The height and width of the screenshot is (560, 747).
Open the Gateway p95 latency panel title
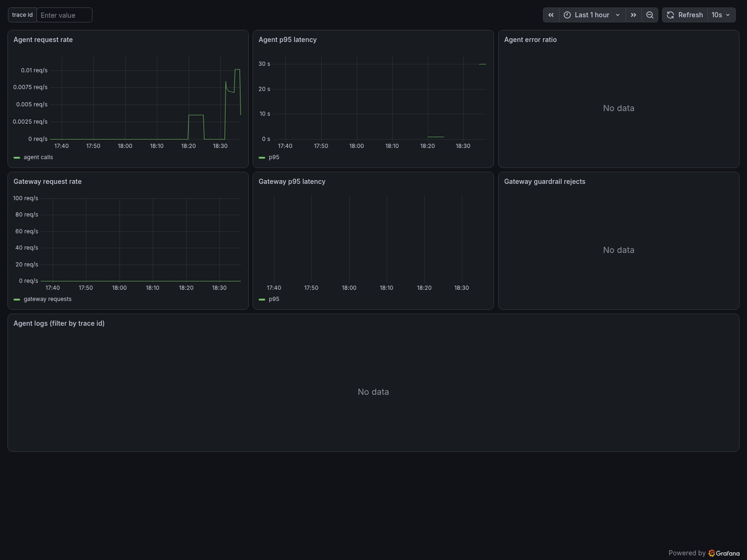point(292,182)
